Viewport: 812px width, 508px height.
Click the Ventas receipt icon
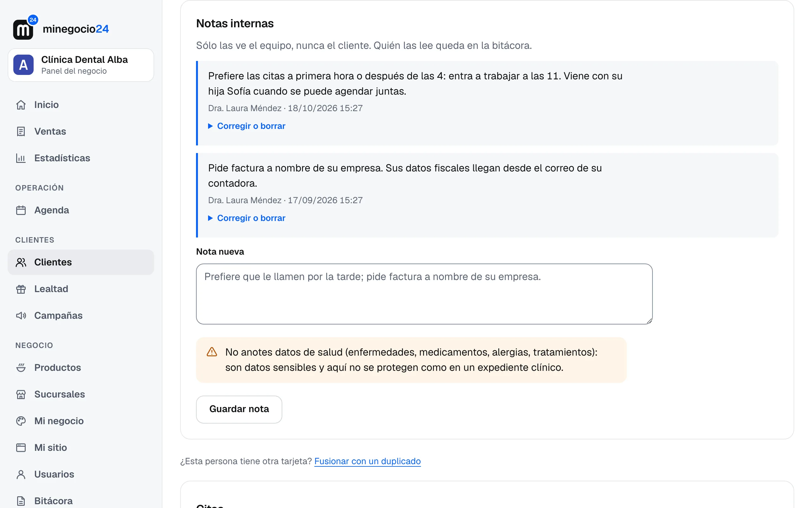[21, 131]
